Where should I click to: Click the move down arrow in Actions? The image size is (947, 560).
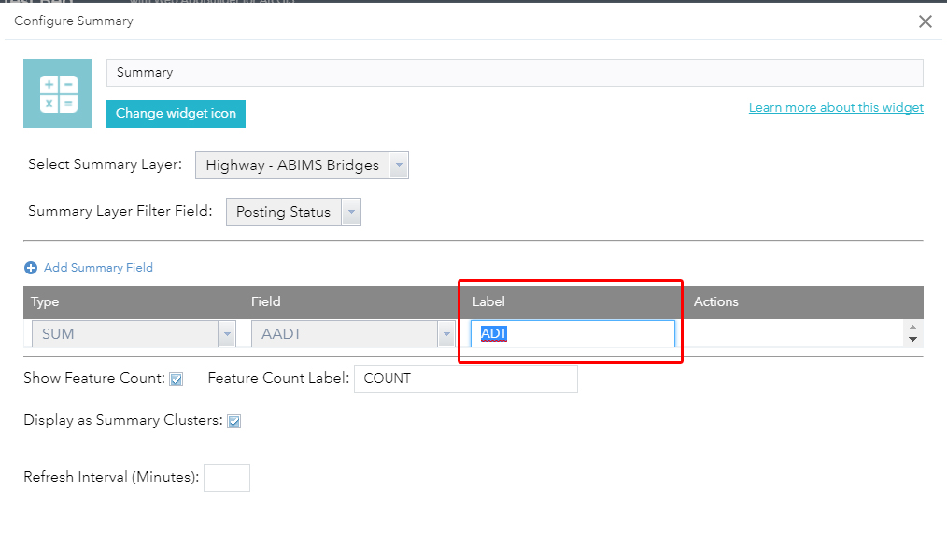click(912, 339)
